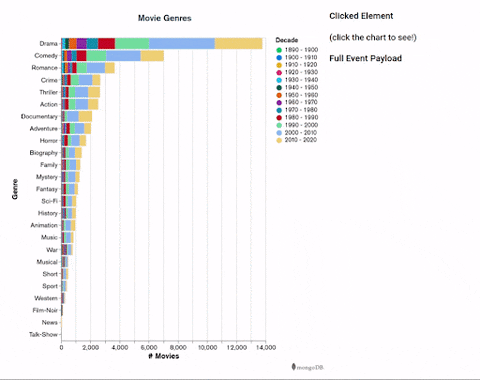Click Drama's 2000 - 2010 blue bar segment
The image size is (480, 380).
(182, 44)
